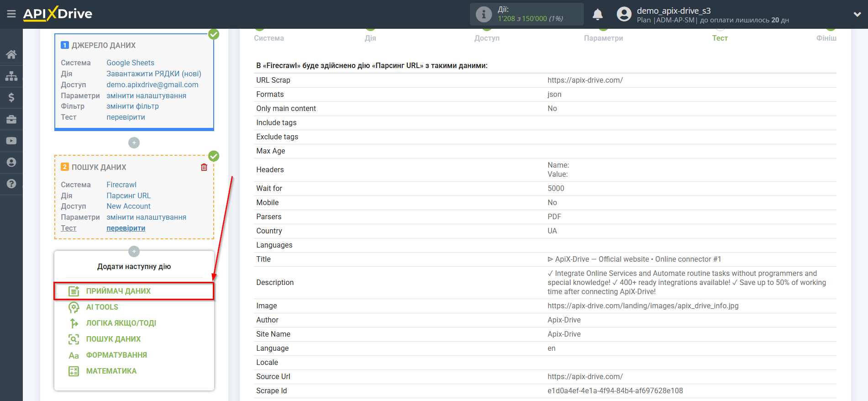Go to the Система step tab
Viewport: 868px width, 401px height.
click(x=269, y=38)
